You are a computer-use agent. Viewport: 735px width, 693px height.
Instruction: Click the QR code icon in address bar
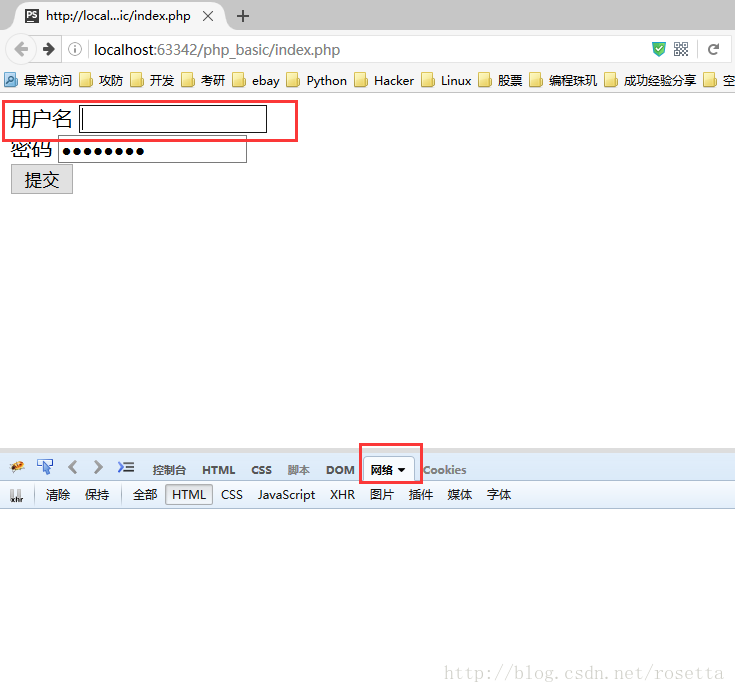[x=681, y=49]
